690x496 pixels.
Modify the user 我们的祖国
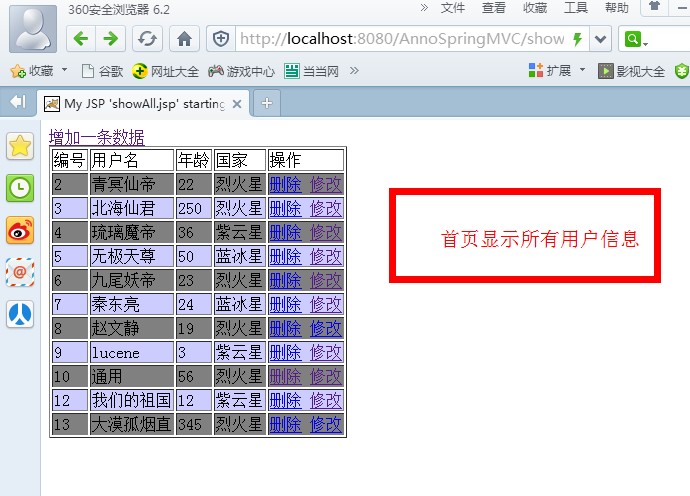326,400
